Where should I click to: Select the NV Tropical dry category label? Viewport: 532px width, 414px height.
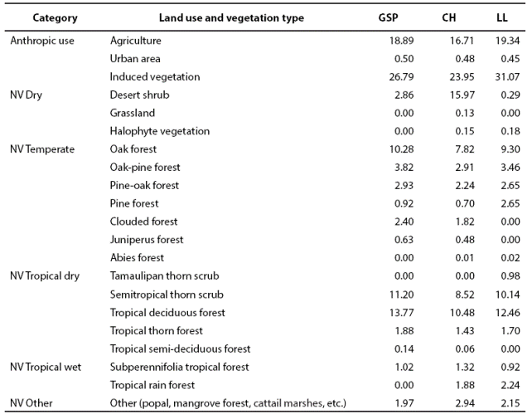[45, 276]
